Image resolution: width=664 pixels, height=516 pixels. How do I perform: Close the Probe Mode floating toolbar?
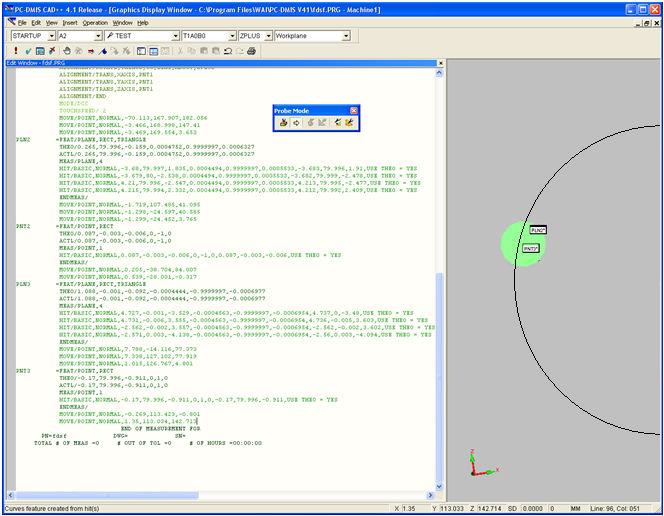pos(354,110)
